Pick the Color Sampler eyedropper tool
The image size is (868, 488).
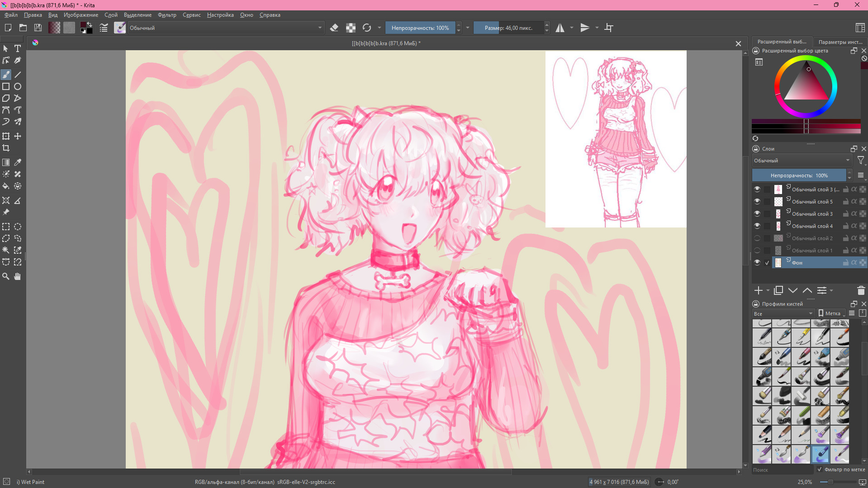pos(18,162)
